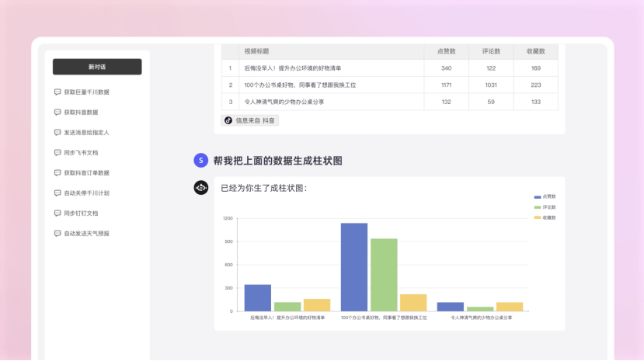
Task: Click chat icon beside 获取抖音数据
Action: coord(57,112)
